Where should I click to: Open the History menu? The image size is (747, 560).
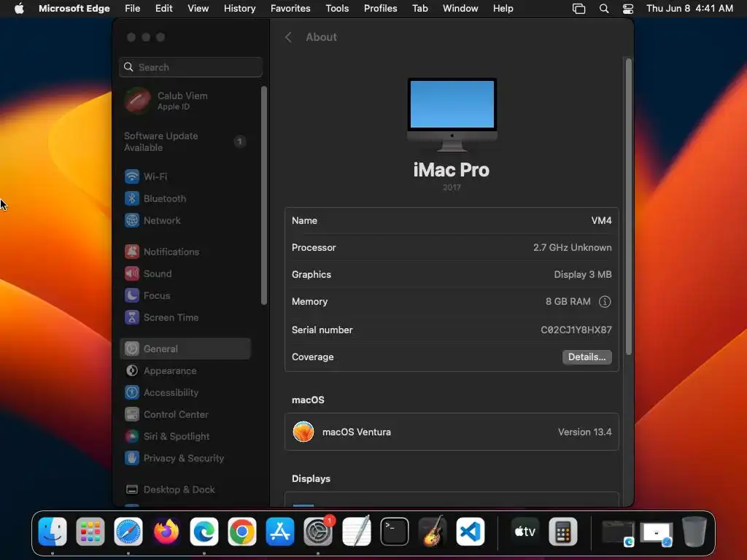pyautogui.click(x=239, y=9)
